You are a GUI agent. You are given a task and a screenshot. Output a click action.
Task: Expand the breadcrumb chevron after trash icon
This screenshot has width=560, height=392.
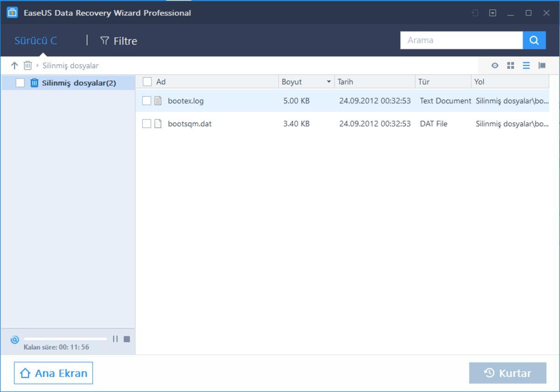pyautogui.click(x=37, y=65)
